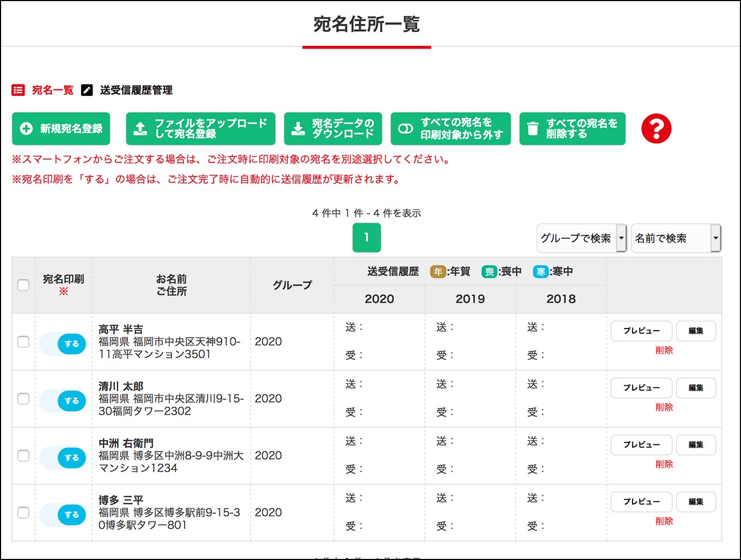741x560 pixels.
Task: Click the trash icon on すべての宛名を削除する
Action: click(533, 129)
